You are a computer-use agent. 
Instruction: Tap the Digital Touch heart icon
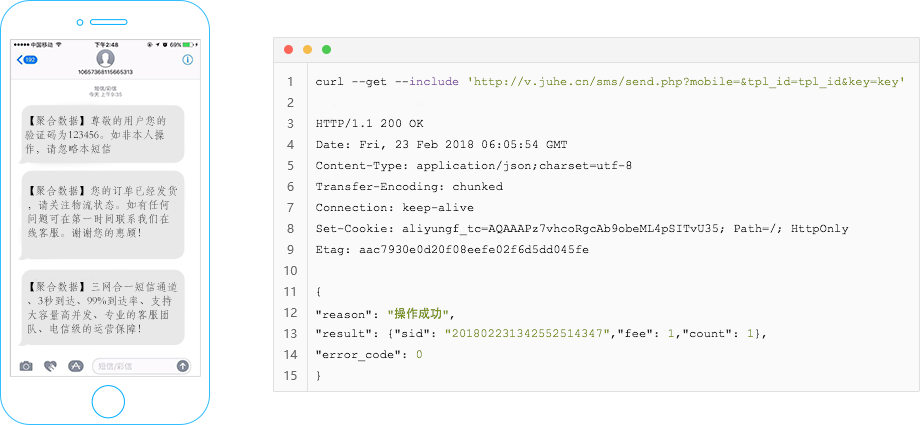tap(50, 366)
